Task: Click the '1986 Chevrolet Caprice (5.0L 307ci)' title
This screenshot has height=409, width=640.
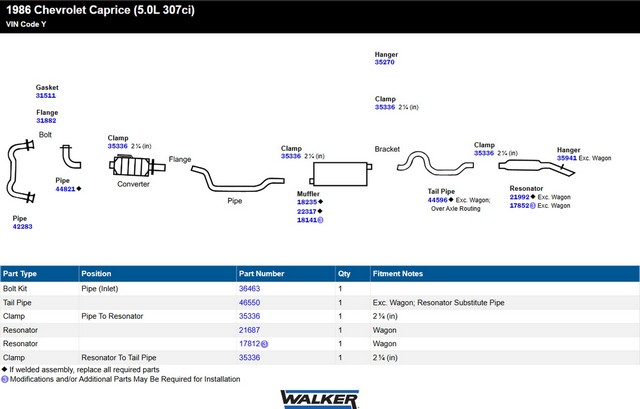Action: pyautogui.click(x=100, y=10)
